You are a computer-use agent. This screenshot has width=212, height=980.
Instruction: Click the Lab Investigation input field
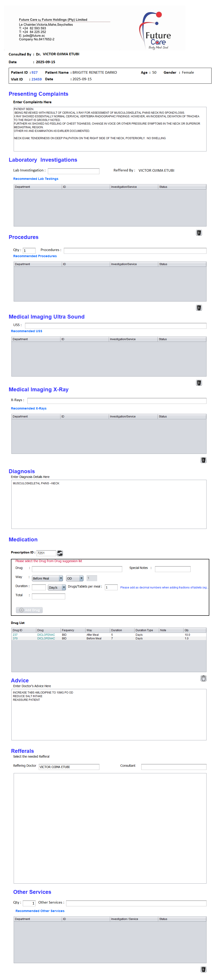(x=73, y=171)
